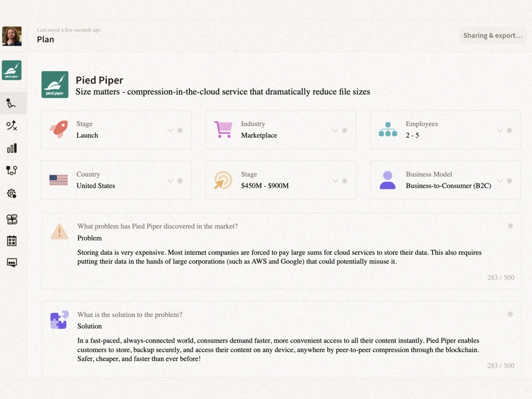532x399 pixels.
Task: Open the chat message sidebar icon
Action: [12, 263]
